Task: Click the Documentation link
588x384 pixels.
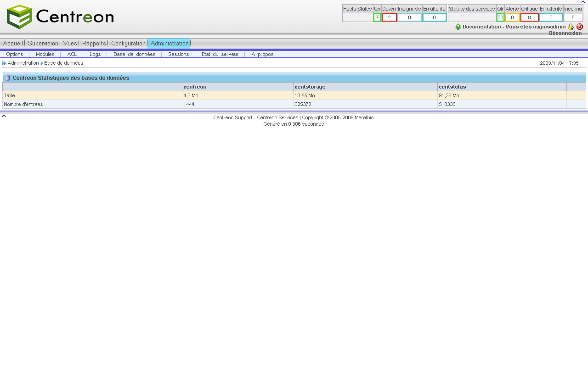Action: tap(481, 27)
